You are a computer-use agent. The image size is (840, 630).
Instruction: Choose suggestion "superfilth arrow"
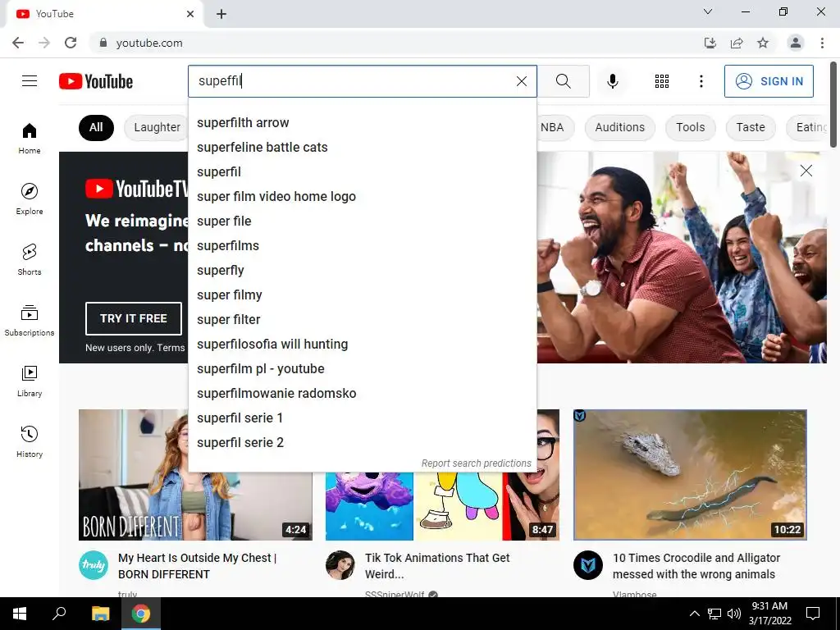click(x=362, y=123)
